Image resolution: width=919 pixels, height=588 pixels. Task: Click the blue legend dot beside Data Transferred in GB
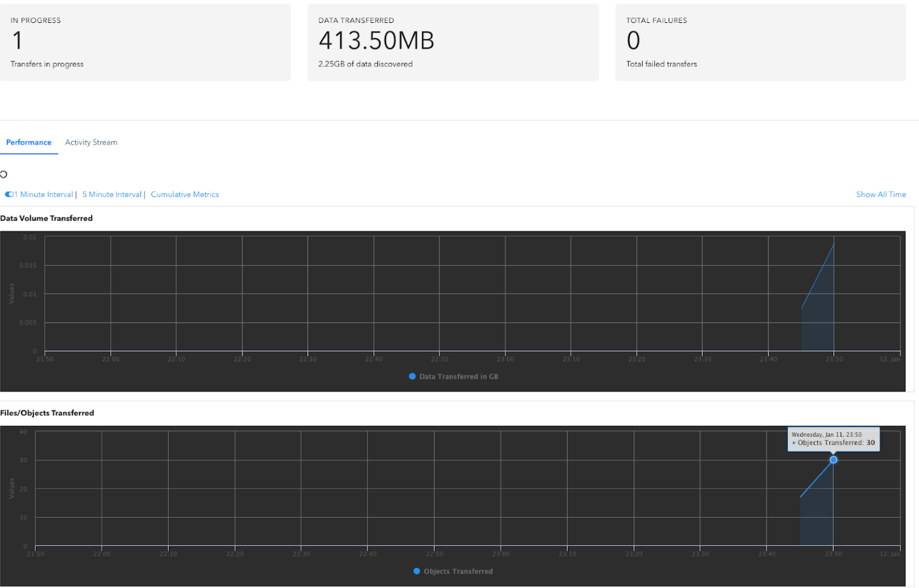tap(413, 376)
